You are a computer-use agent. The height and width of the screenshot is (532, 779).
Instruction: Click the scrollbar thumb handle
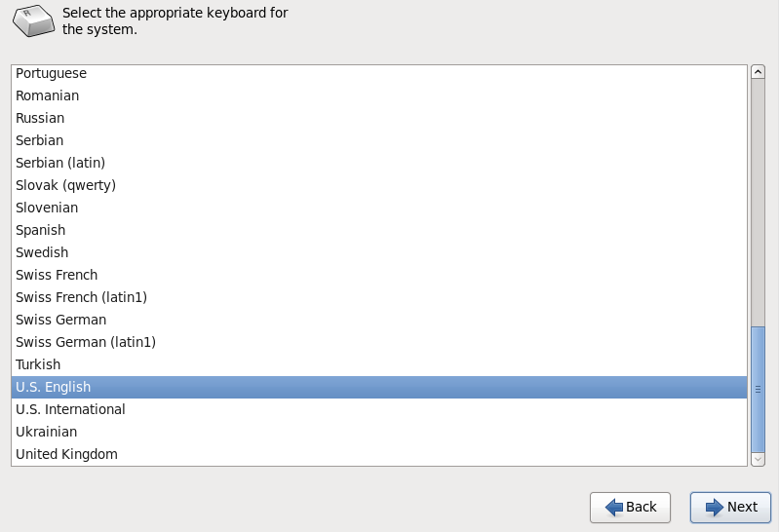758,389
